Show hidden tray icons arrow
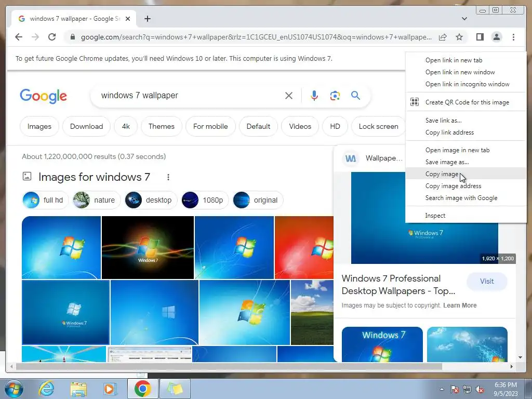The height and width of the screenshot is (399, 532). click(x=442, y=389)
